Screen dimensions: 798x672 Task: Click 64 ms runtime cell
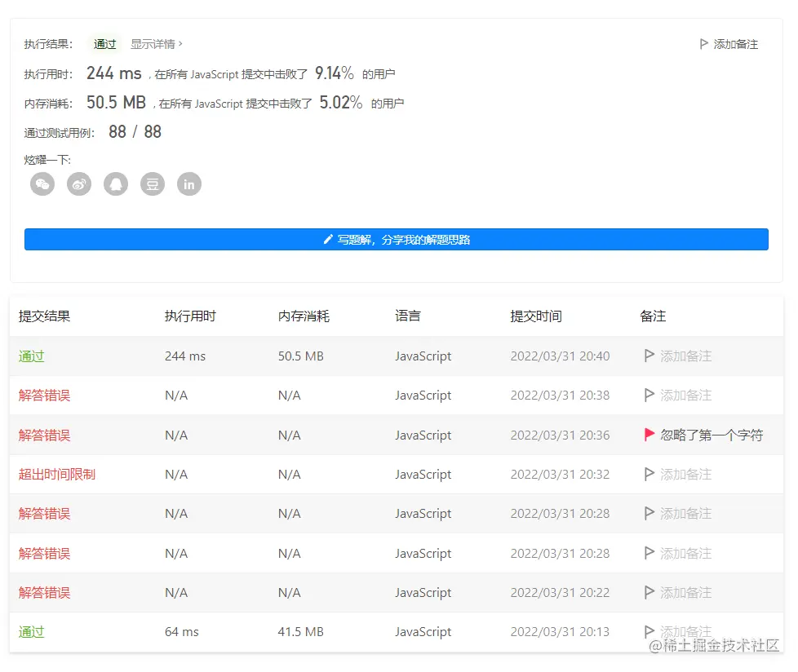click(182, 632)
